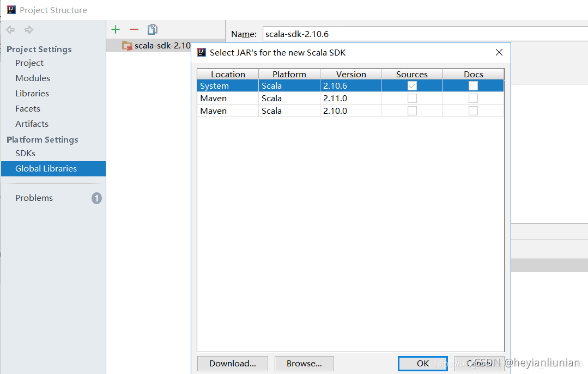Open Artifacts under Project Settings
Screen dimensions: 588x374
pyautogui.click(x=32, y=124)
